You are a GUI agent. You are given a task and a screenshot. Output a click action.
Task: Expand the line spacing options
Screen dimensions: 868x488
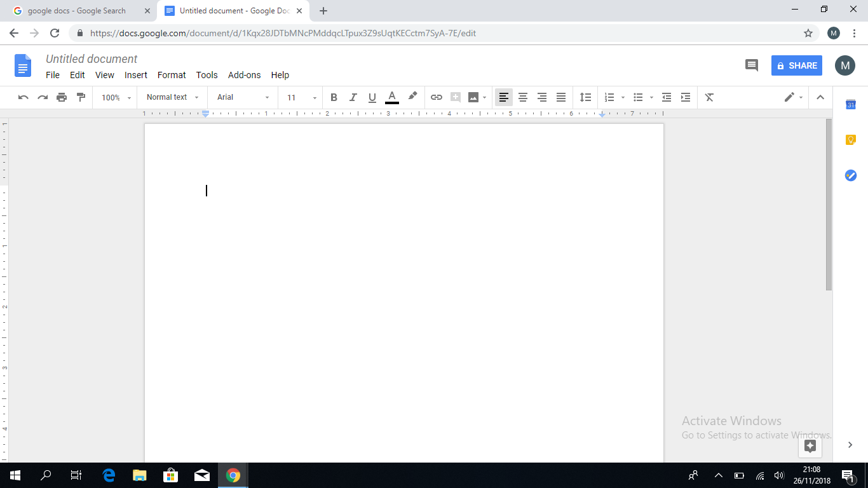585,97
